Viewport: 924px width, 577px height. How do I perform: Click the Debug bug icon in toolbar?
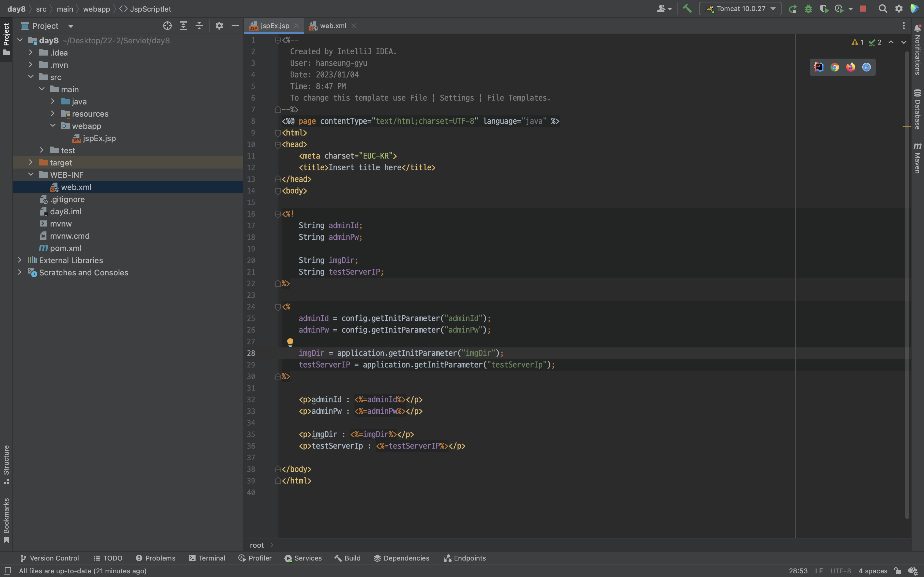(808, 9)
